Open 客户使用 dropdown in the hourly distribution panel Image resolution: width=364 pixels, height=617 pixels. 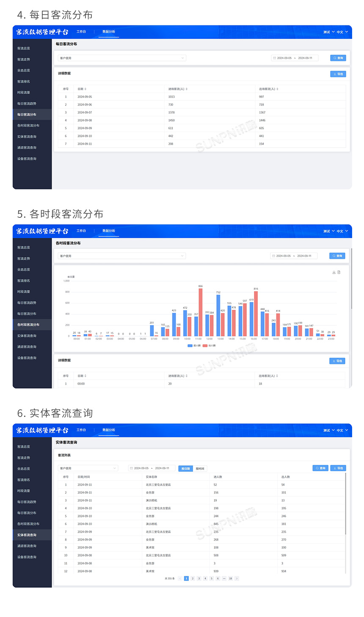coord(122,256)
